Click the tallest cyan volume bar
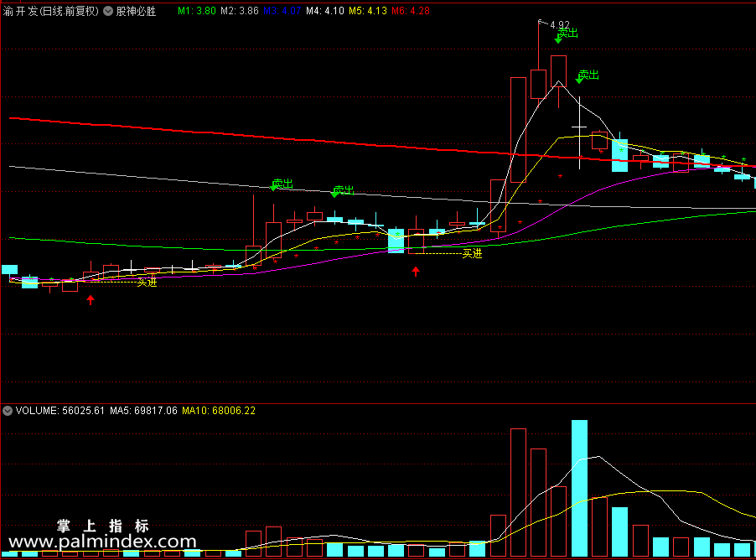The width and height of the screenshot is (756, 560). tap(579, 488)
